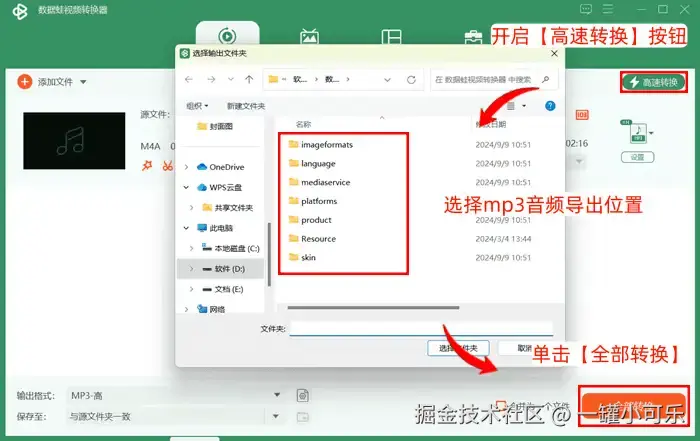Open the Organize menu

tap(197, 106)
